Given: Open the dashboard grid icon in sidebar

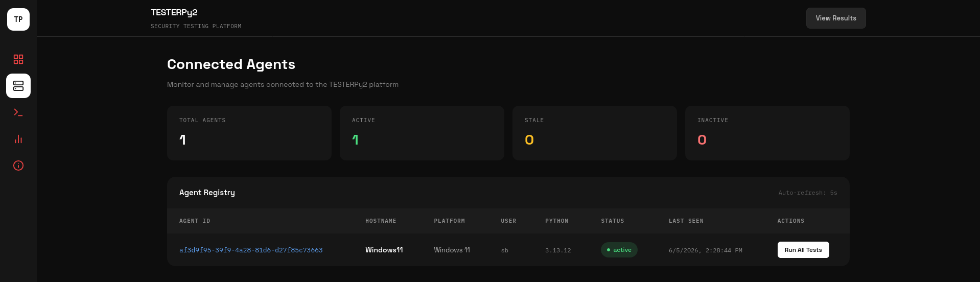Looking at the screenshot, I should tap(18, 59).
